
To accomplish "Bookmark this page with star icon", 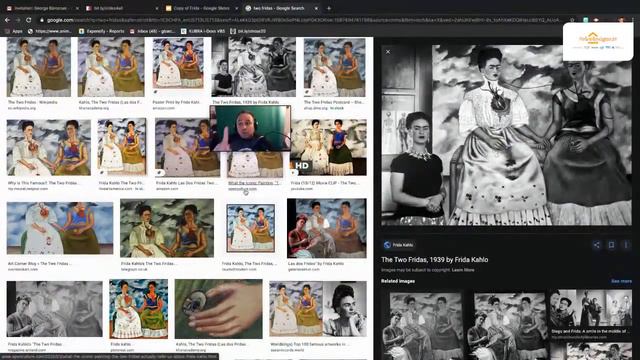I will tap(572, 20).
